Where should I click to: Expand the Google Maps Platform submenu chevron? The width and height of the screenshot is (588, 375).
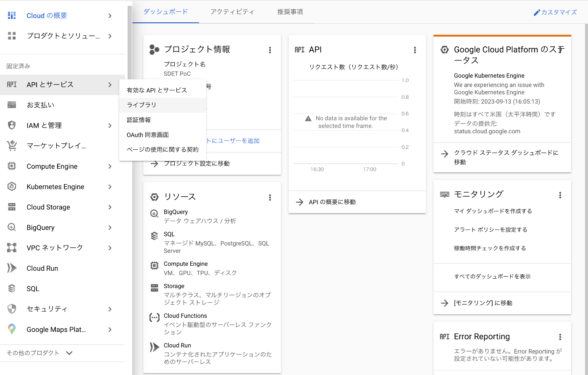(x=110, y=330)
